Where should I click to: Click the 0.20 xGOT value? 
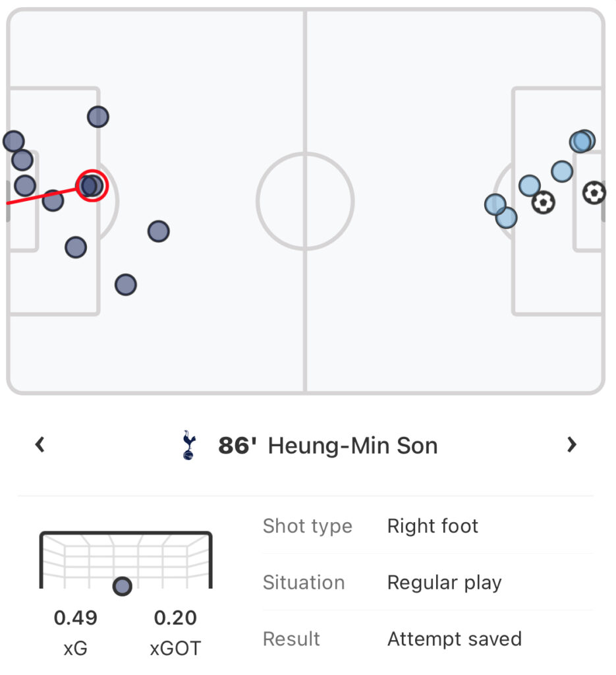click(x=175, y=618)
